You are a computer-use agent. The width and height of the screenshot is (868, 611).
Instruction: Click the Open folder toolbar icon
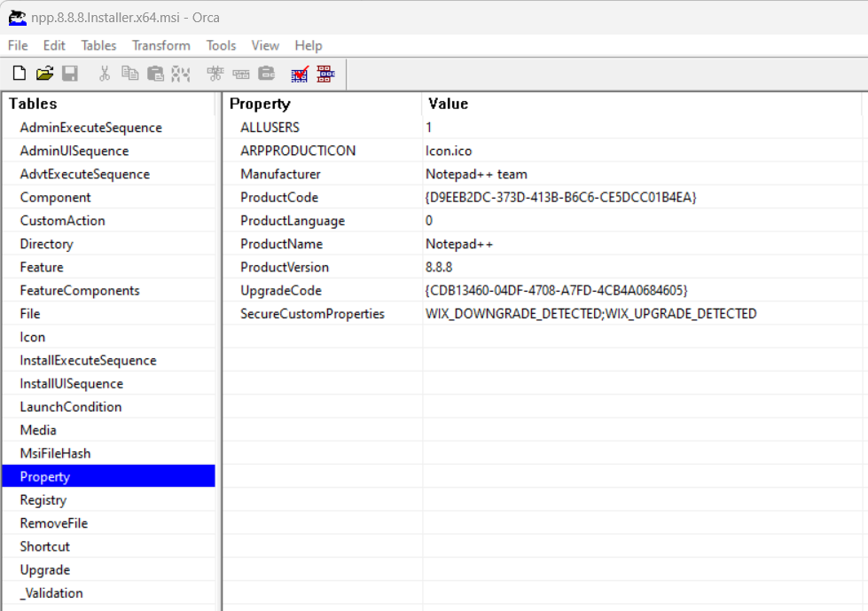tap(44, 74)
